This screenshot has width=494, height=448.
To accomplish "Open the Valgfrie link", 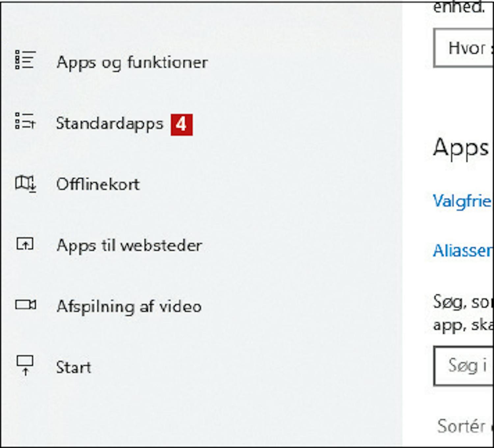I will point(462,201).
